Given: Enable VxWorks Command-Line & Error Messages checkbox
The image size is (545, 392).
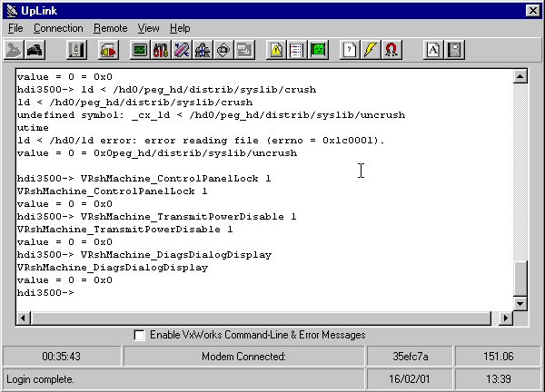Looking at the screenshot, I should (x=139, y=335).
